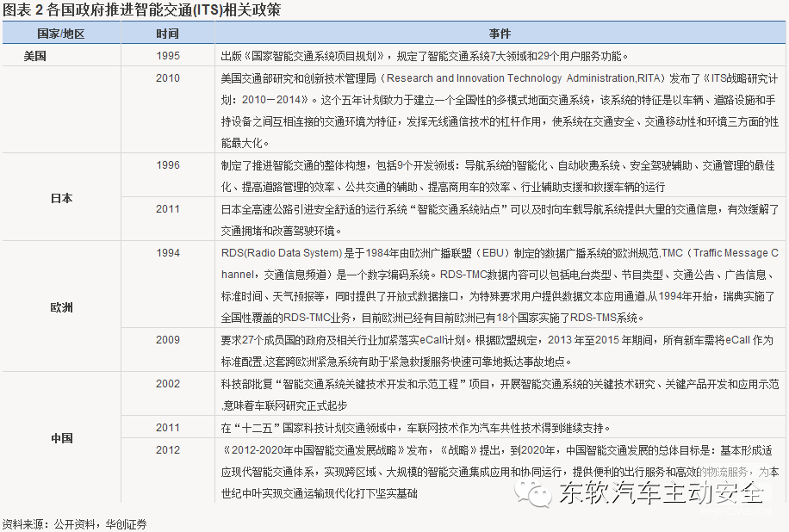Click the 1995 event text about 国家智能交通系统项目规划
The height and width of the screenshot is (532, 789).
pos(421,56)
